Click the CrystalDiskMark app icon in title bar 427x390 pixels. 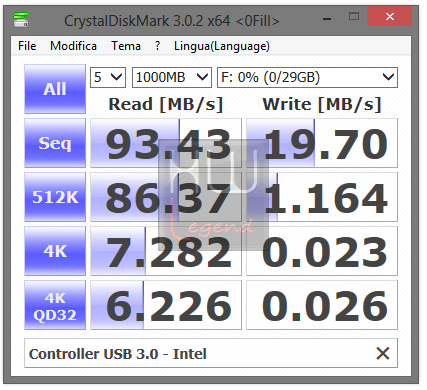[x=21, y=20]
